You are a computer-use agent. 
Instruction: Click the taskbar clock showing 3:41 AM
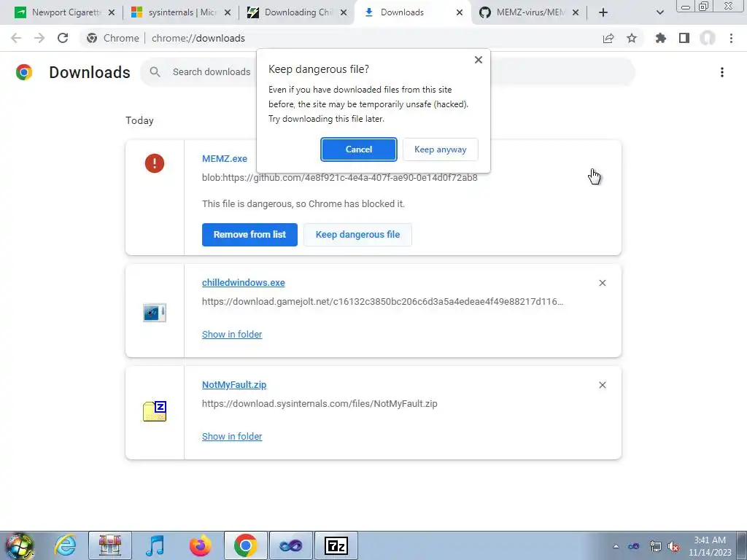click(710, 546)
